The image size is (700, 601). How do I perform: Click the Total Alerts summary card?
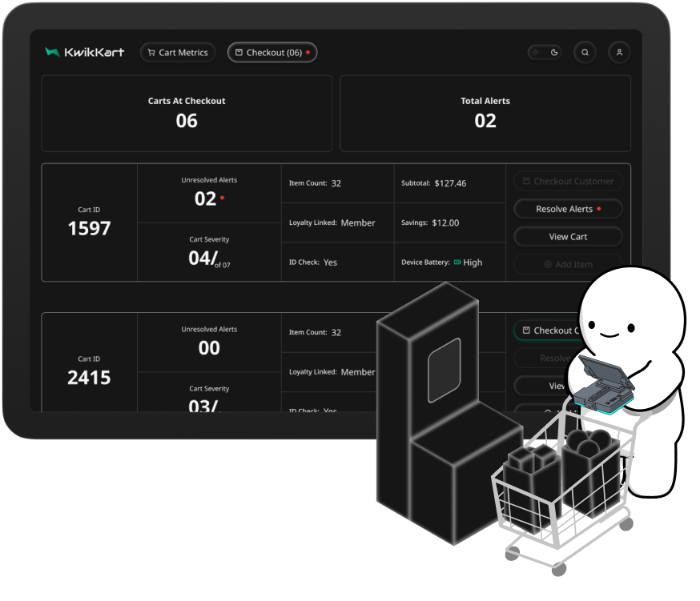pos(485,113)
